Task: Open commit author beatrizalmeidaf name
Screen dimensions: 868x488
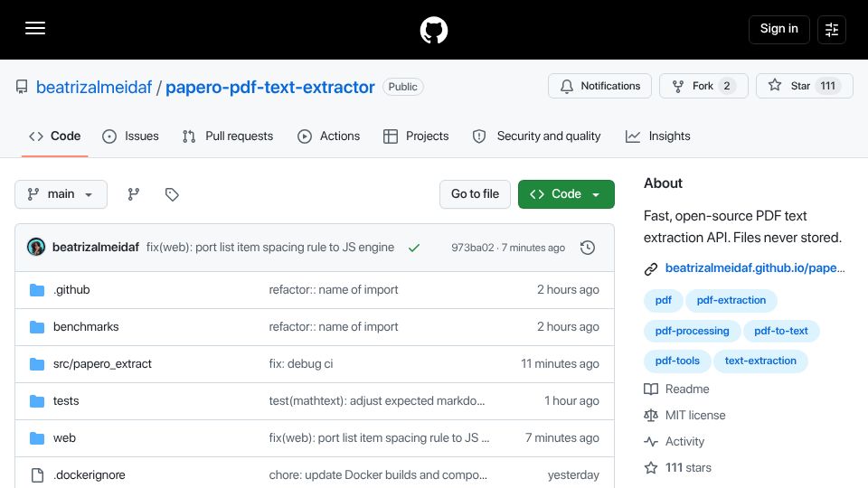Action: (x=96, y=248)
